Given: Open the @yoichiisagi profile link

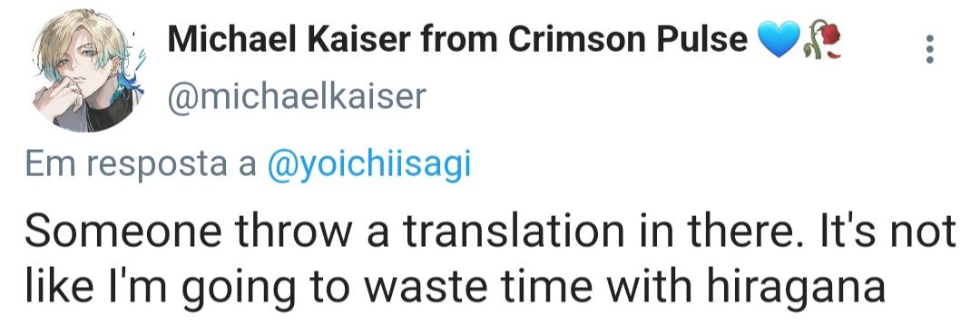Looking at the screenshot, I should tap(368, 164).
